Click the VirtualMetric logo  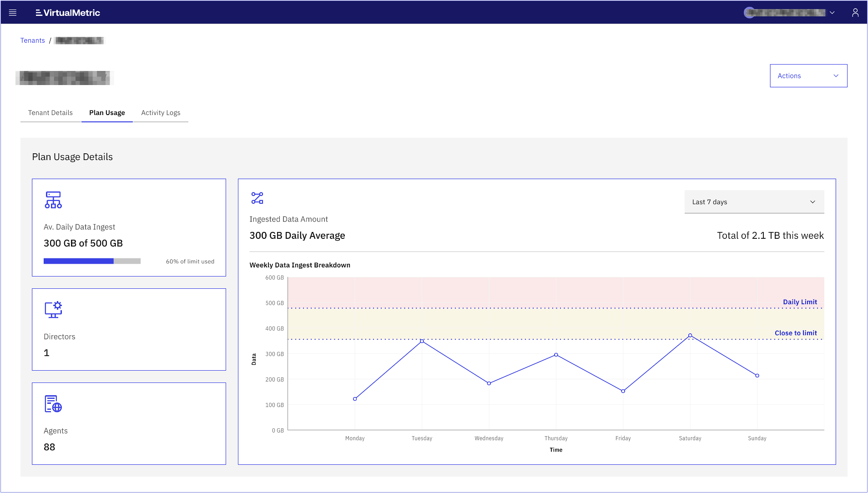(67, 12)
